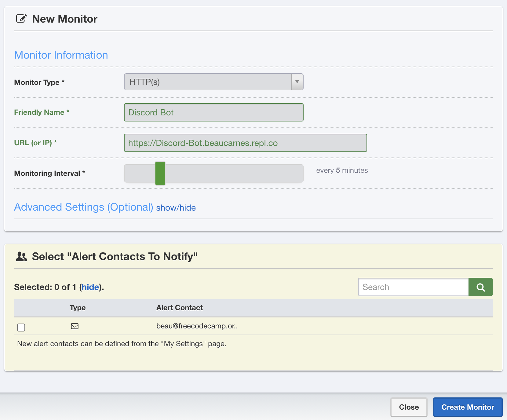Open the Monitor Type dropdown arrow

297,82
